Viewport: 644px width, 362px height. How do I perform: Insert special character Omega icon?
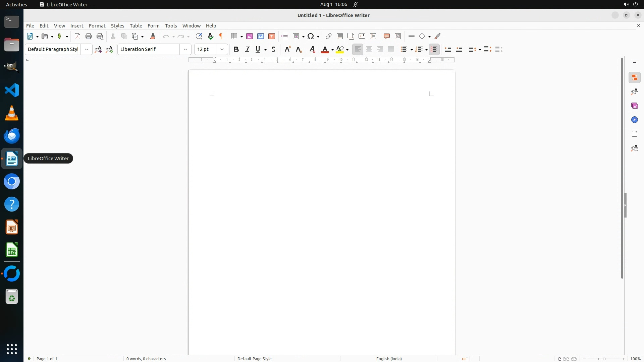(x=311, y=36)
